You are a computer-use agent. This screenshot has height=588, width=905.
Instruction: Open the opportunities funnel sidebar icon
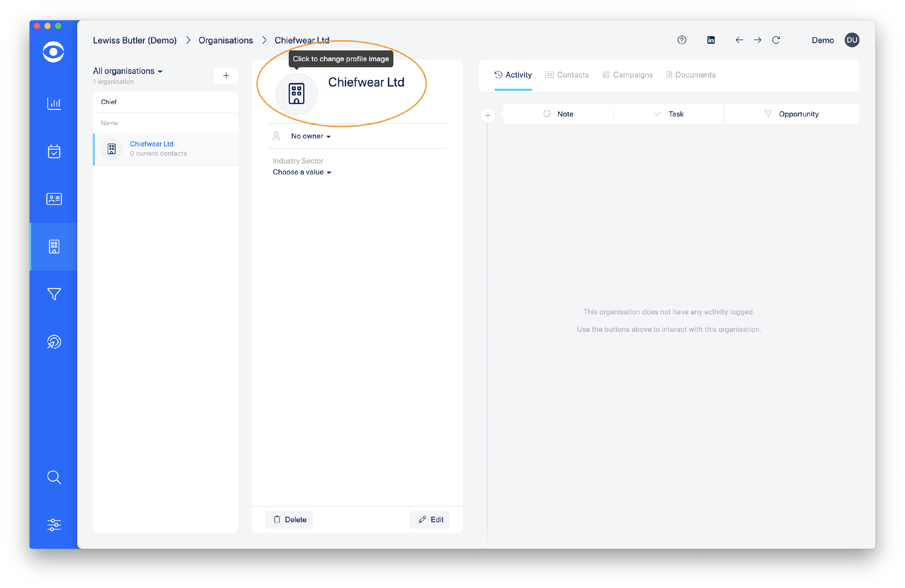[x=54, y=294]
